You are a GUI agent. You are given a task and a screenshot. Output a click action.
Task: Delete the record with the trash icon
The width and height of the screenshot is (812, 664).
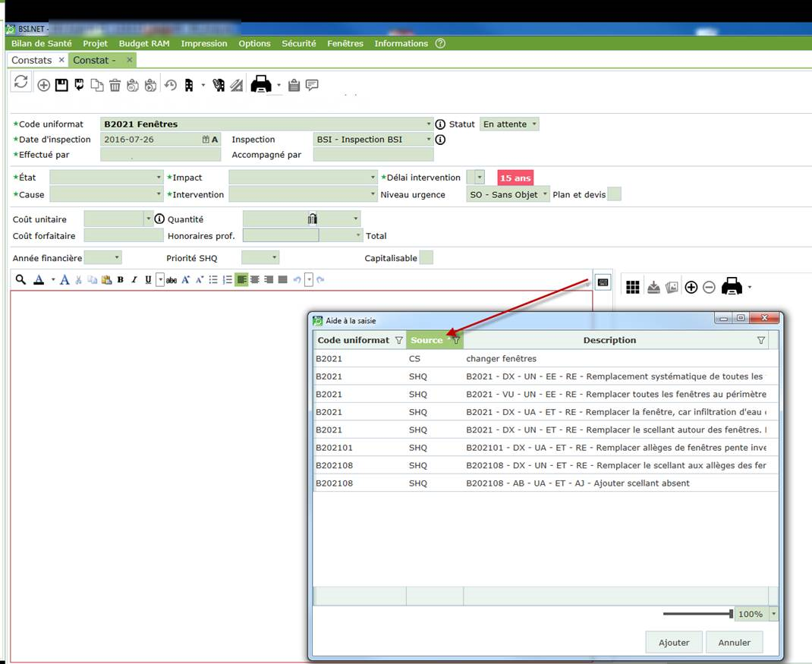(115, 85)
